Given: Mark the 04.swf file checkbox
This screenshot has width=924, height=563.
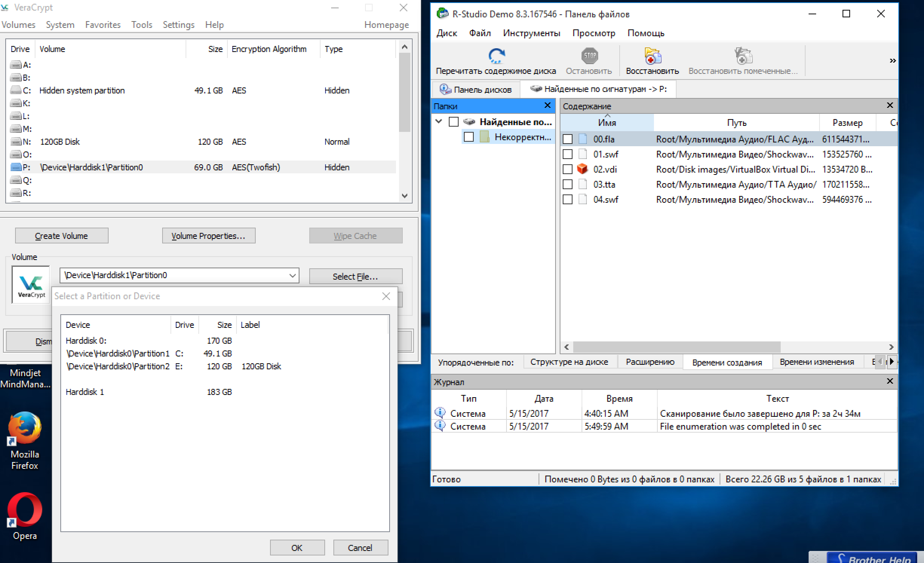Looking at the screenshot, I should click(x=568, y=199).
